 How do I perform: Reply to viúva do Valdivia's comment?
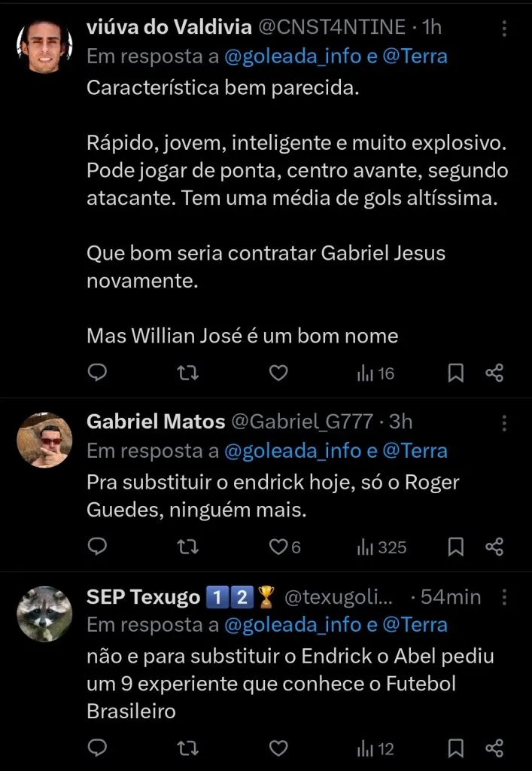tap(97, 372)
